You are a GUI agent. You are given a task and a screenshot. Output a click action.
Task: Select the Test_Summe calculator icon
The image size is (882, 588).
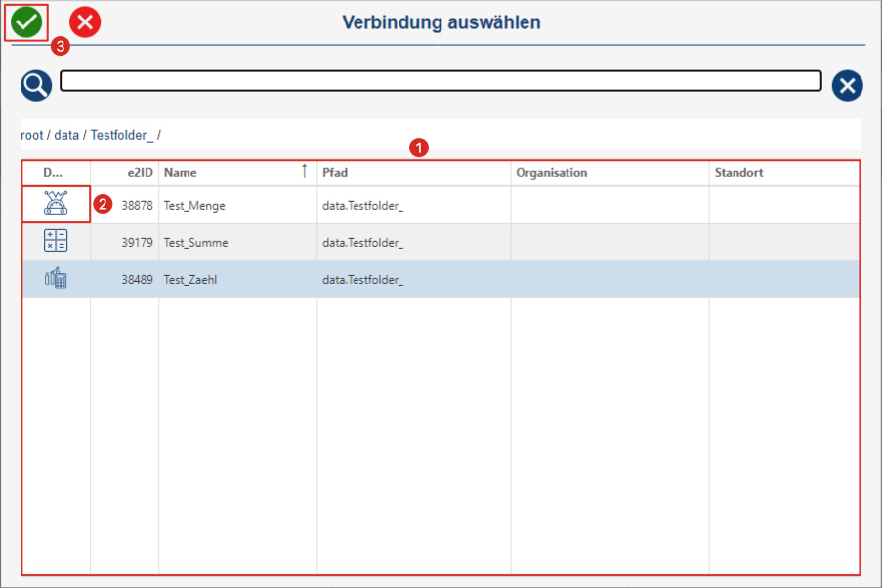56,242
